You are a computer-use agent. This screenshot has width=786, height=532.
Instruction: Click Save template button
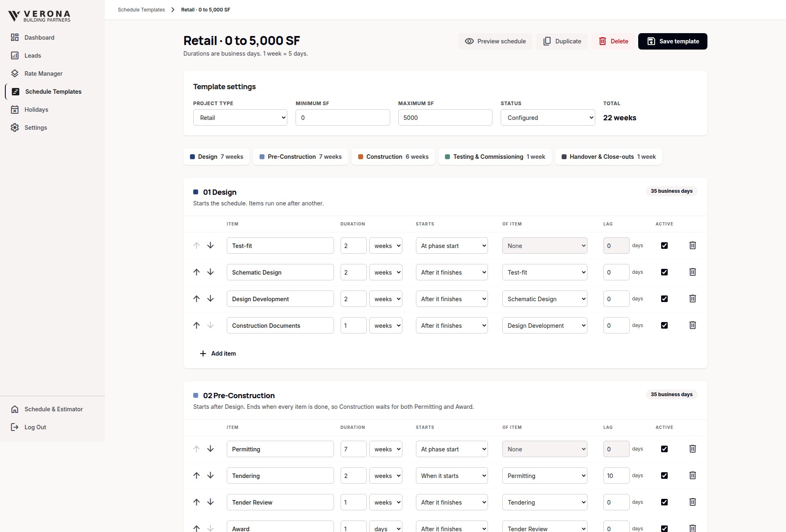673,41
